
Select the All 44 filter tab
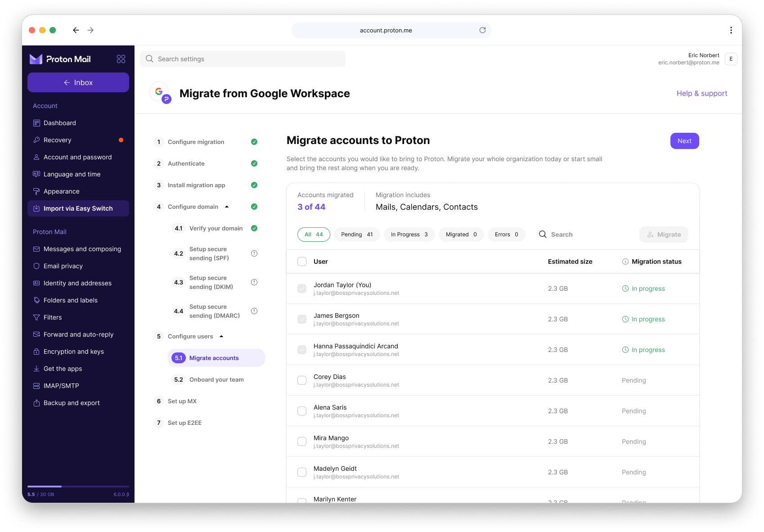(x=314, y=234)
